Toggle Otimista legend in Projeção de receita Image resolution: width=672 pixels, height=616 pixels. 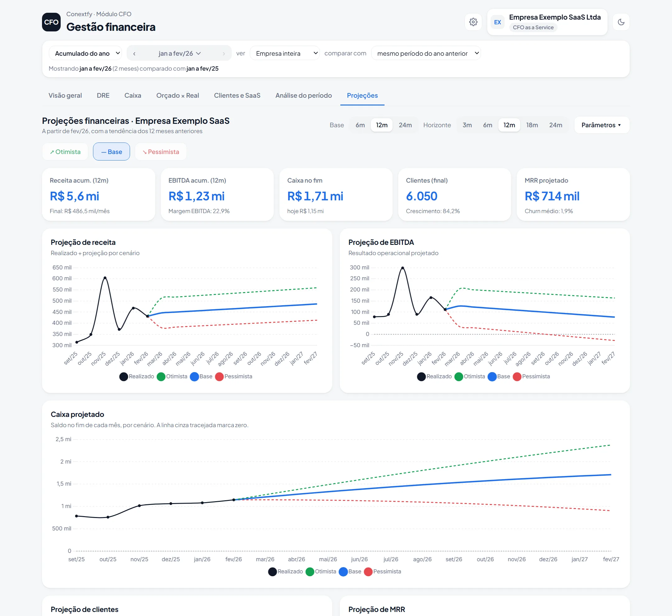coord(172,376)
